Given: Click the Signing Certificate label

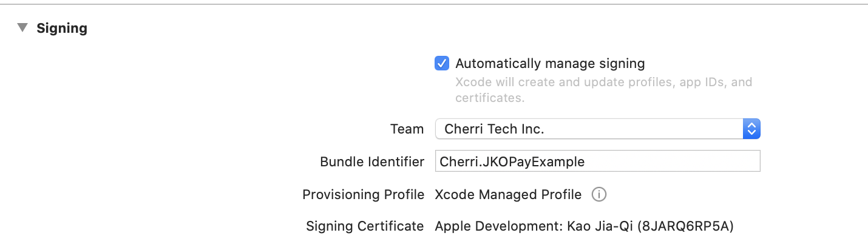Looking at the screenshot, I should click(x=365, y=227).
